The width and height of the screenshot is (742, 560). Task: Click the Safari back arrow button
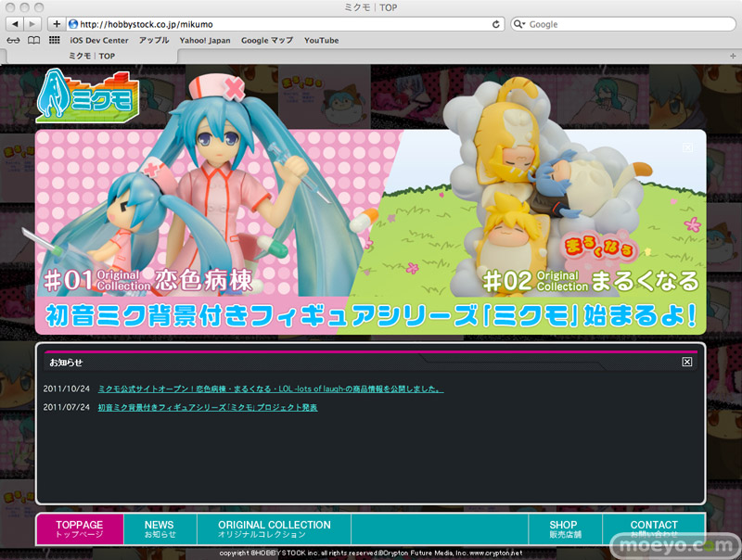point(13,23)
